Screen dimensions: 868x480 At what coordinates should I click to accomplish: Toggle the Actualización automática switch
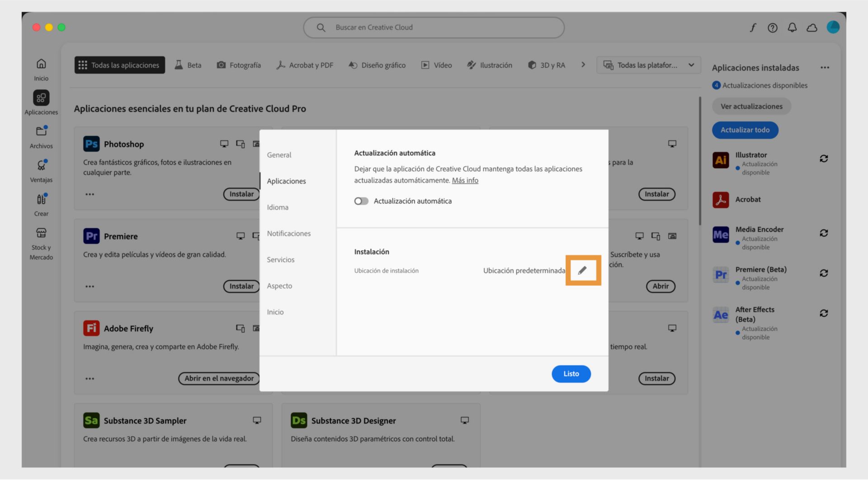(x=361, y=201)
